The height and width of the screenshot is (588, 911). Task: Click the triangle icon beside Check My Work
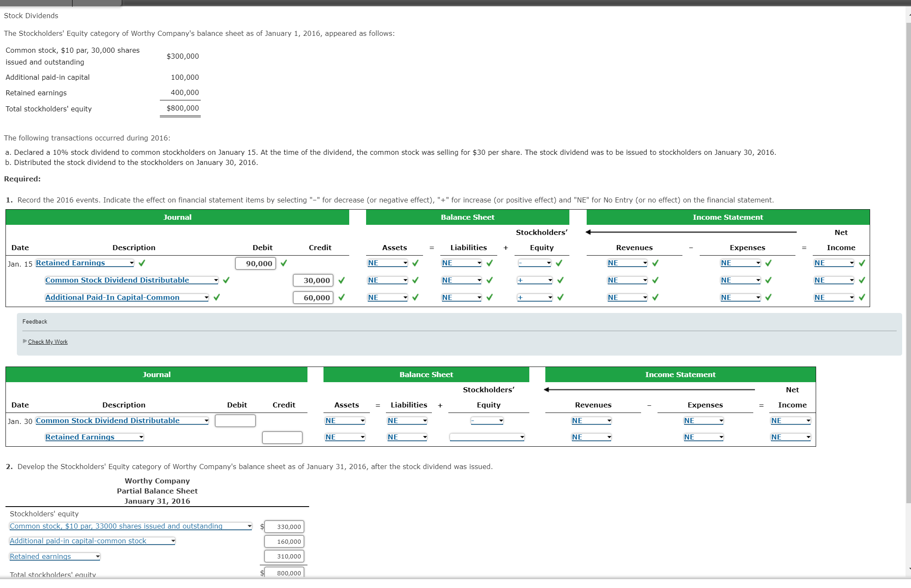[x=24, y=342]
